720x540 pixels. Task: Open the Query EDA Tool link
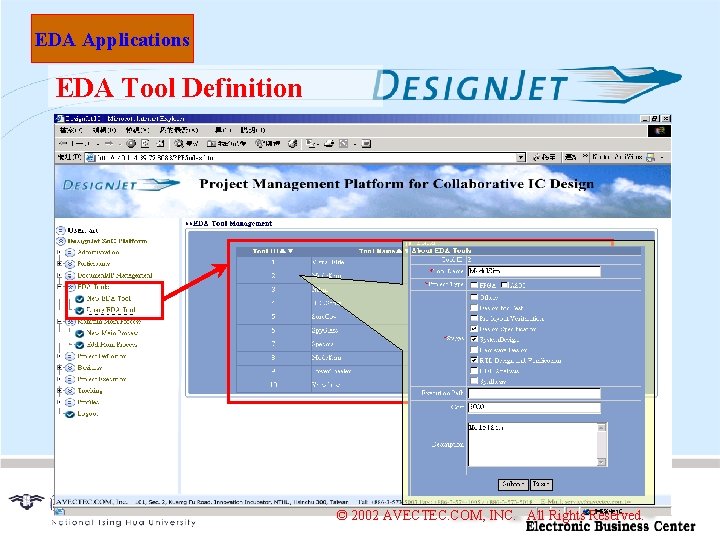(x=111, y=310)
